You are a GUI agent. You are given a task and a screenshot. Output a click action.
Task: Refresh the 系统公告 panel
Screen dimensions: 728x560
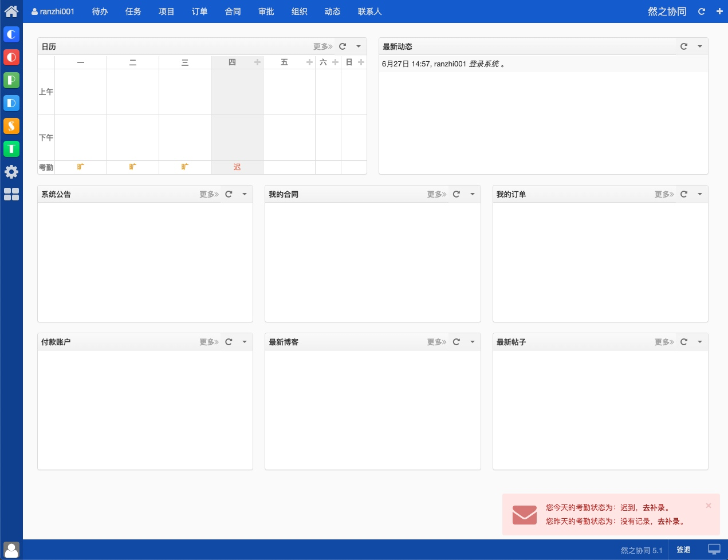click(x=229, y=194)
